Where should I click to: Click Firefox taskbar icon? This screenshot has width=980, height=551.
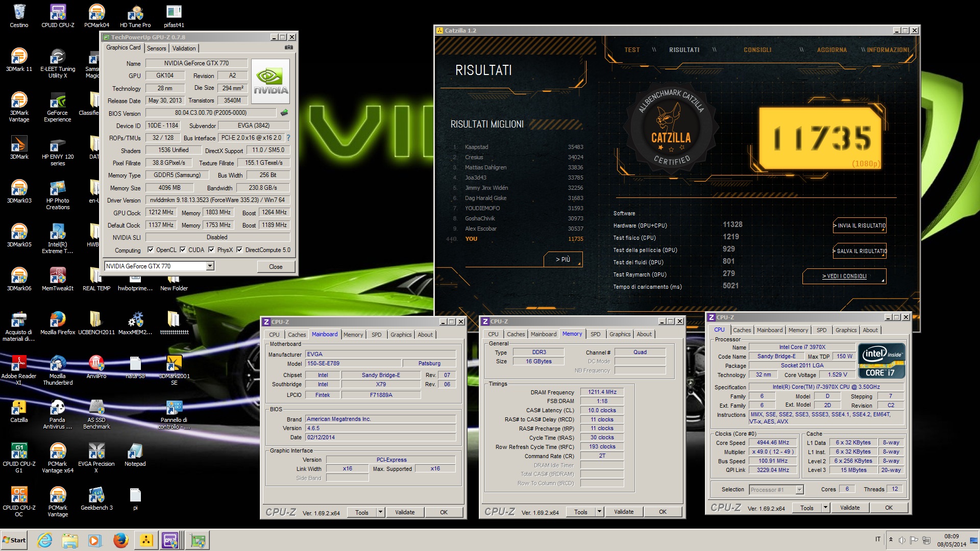(x=120, y=540)
